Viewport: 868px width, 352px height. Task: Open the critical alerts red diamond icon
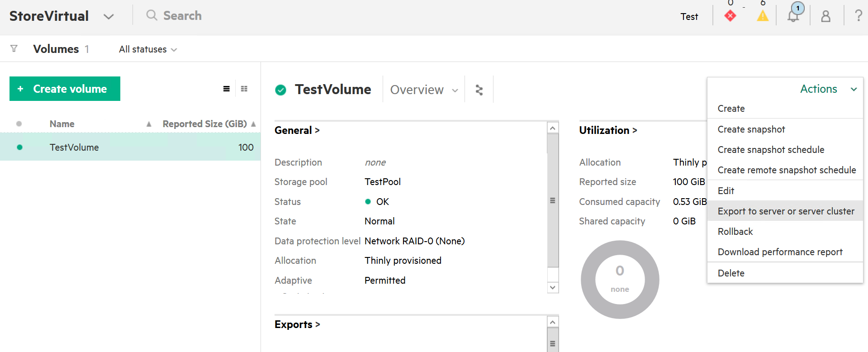click(730, 16)
